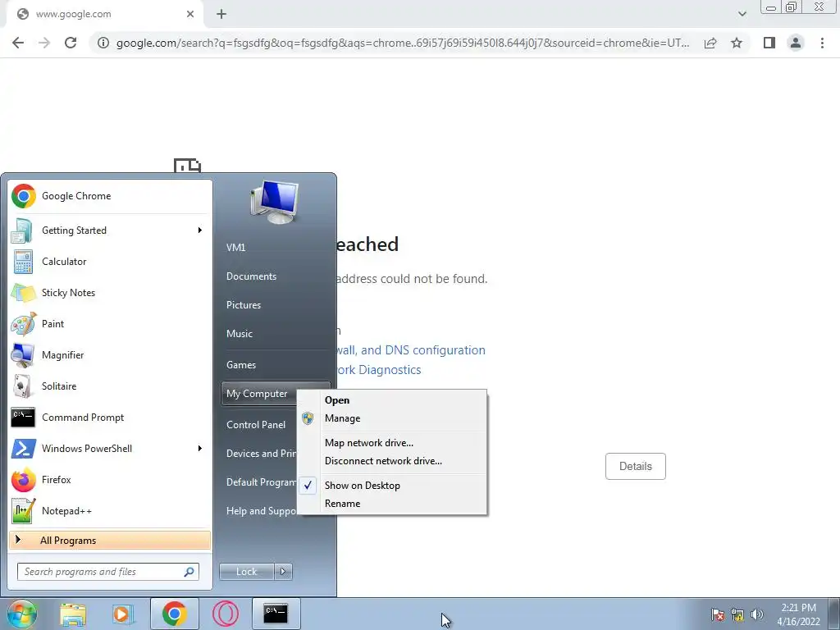Viewport: 840px width, 630px height.
Task: Launch Windows PowerShell
Action: (110, 449)
